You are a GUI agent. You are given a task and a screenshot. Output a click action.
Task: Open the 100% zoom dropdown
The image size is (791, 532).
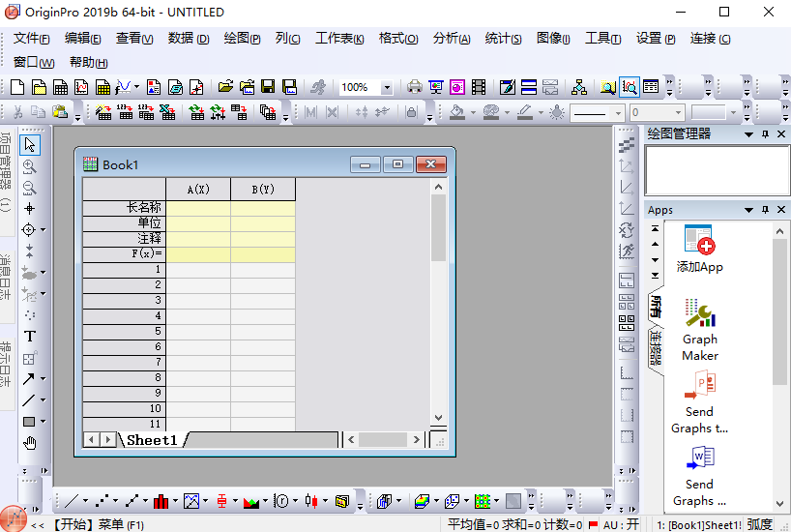coord(387,87)
